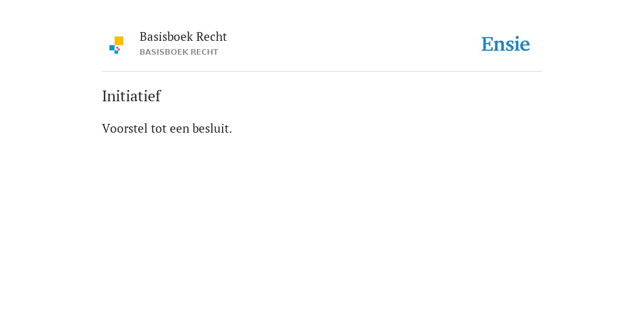The width and height of the screenshot is (644, 322).
Task: Click the teal square in the logo
Action: click(x=116, y=52)
